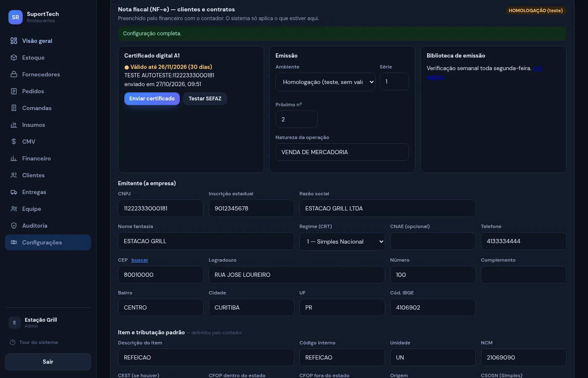Focus the Cód. IBGE field
Viewport: 588px width, 378px height.
[433, 307]
